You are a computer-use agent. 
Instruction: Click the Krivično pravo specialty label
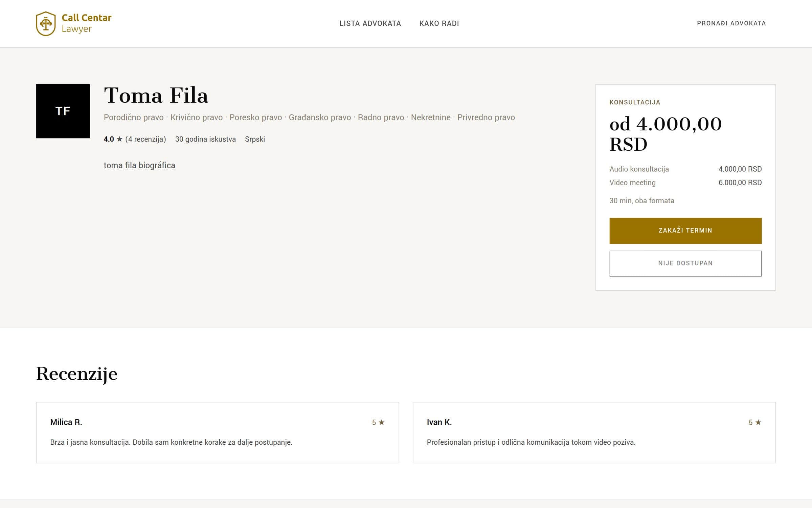tap(197, 118)
